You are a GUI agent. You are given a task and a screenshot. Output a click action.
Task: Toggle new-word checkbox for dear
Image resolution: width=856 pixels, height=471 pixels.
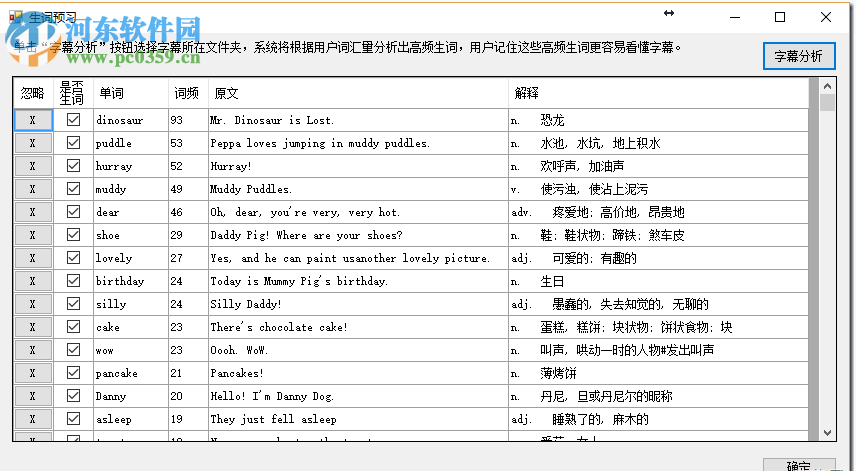(73, 211)
